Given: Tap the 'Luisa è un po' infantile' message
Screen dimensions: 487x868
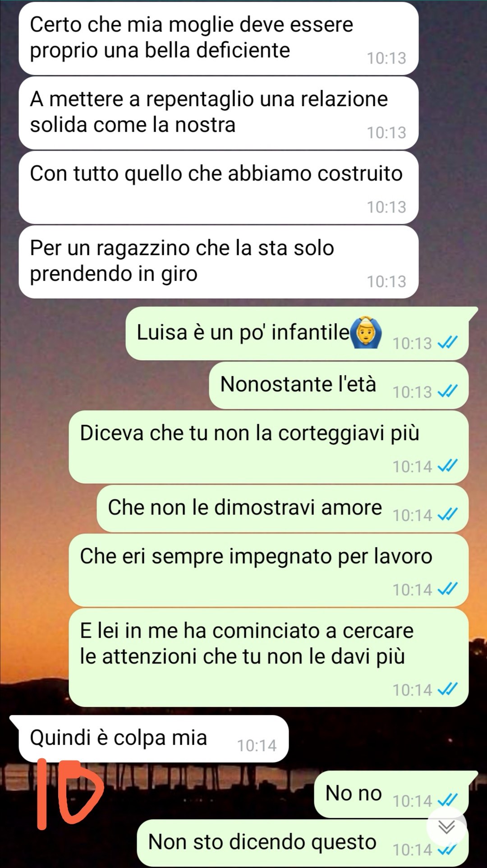Looking at the screenshot, I should pos(297,333).
